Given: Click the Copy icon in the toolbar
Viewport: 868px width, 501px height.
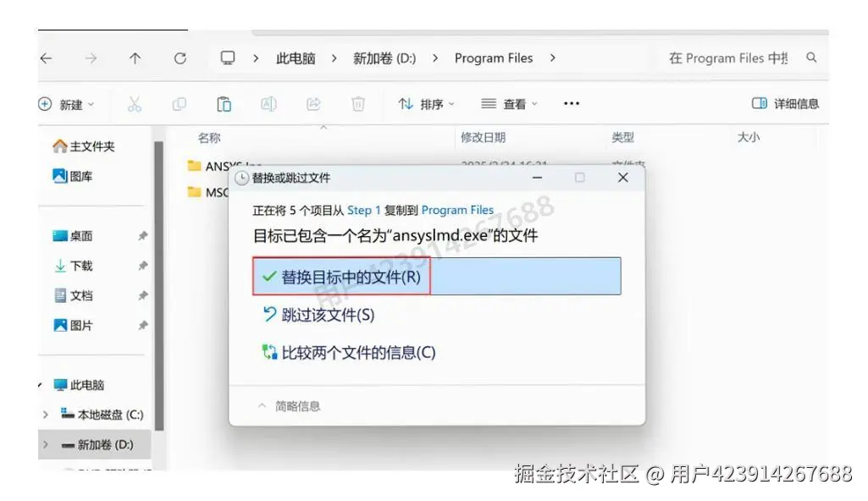Looking at the screenshot, I should point(179,103).
